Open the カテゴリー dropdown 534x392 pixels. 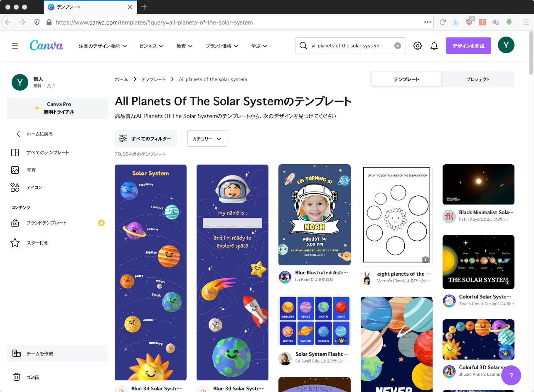pos(207,138)
